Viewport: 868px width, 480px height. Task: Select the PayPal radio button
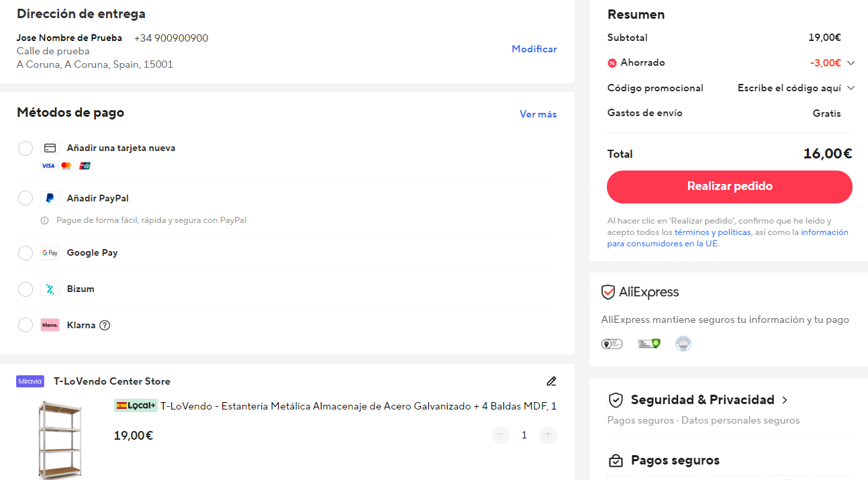pos(26,198)
